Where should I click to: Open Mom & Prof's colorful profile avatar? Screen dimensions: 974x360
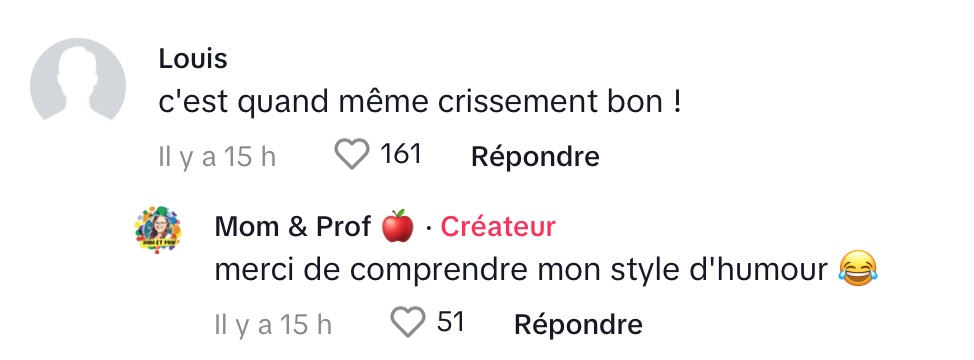coord(158,230)
